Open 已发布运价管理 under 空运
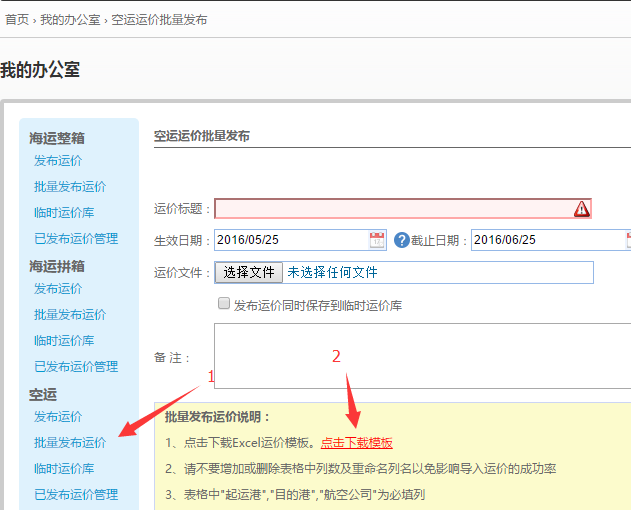 click(x=76, y=495)
